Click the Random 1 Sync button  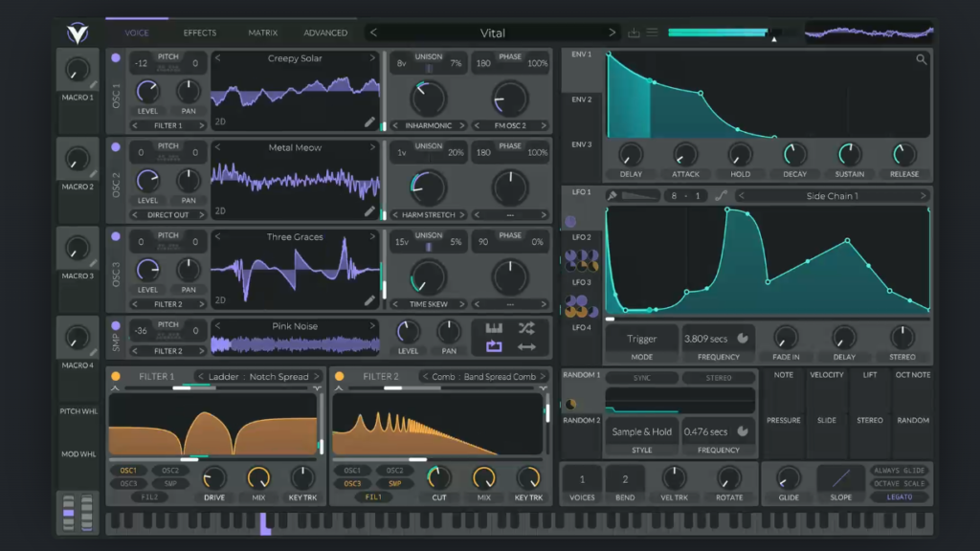click(642, 378)
